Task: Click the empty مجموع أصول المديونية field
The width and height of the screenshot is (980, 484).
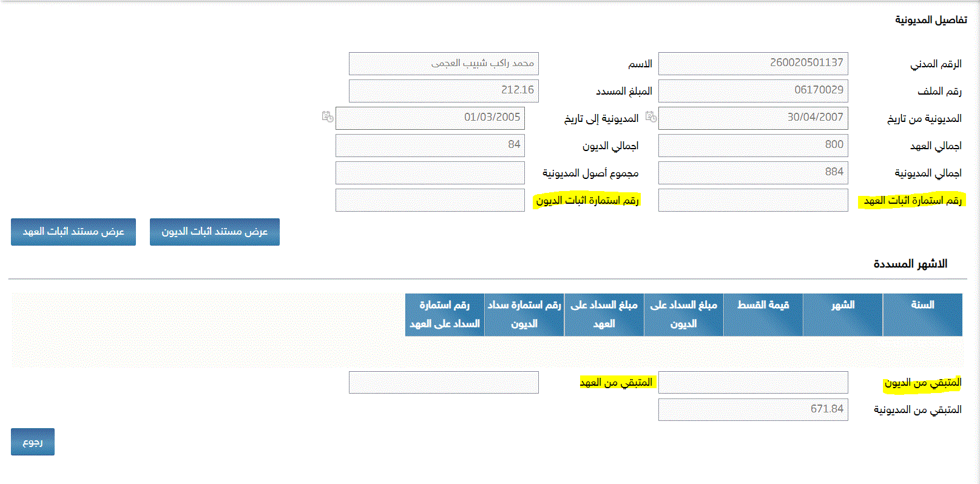Action: [430, 172]
